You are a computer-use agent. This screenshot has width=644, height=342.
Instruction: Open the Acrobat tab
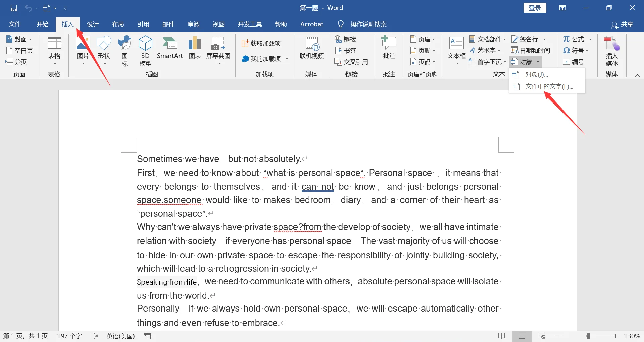[x=312, y=24]
